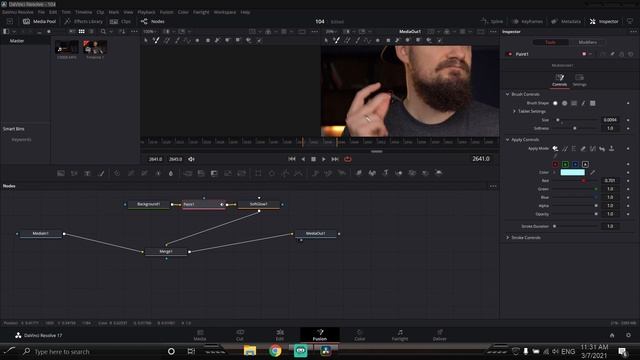Expand the Stroke Controls section
The height and width of the screenshot is (360, 640).
click(x=507, y=238)
